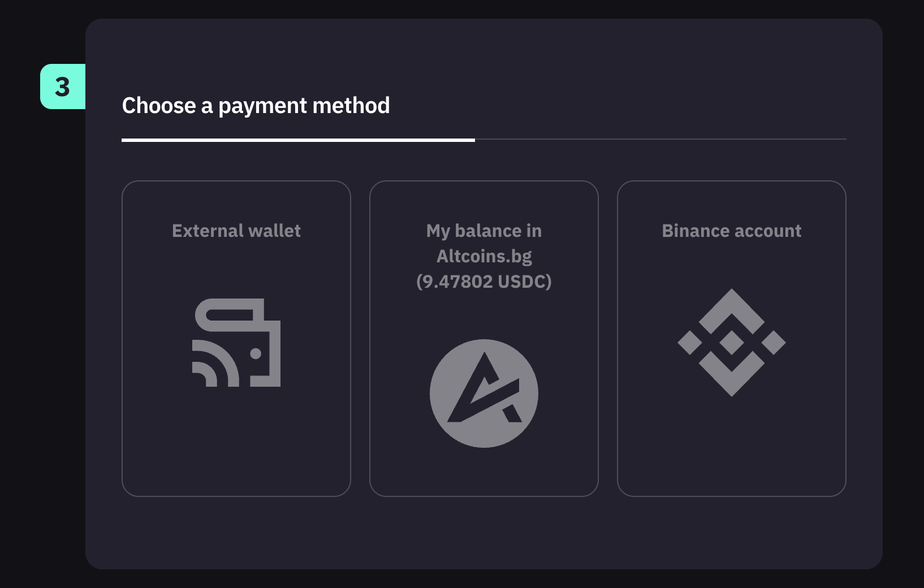Click the 'Choose a payment method' heading
Viewport: 924px width, 588px height.
coord(256,106)
